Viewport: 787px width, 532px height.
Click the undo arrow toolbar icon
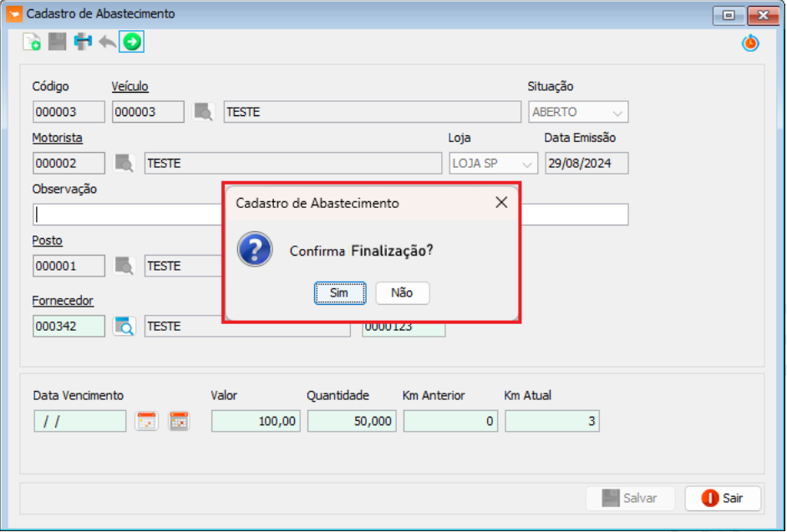tap(107, 42)
